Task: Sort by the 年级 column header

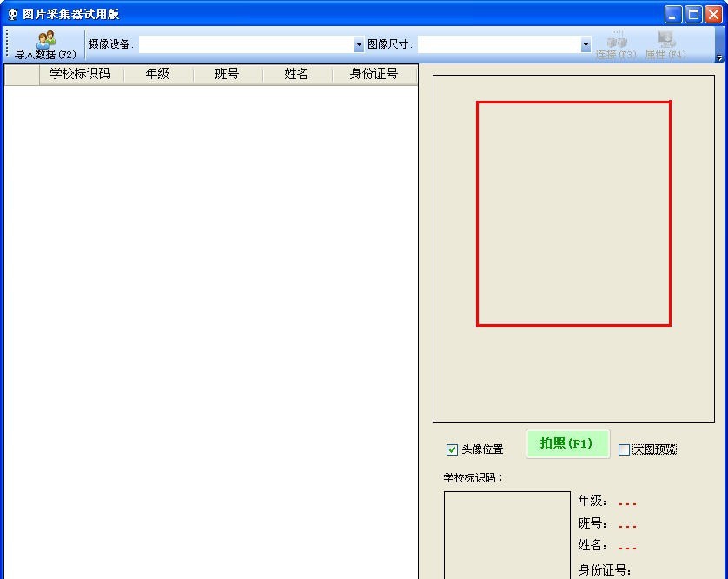Action: [158, 75]
